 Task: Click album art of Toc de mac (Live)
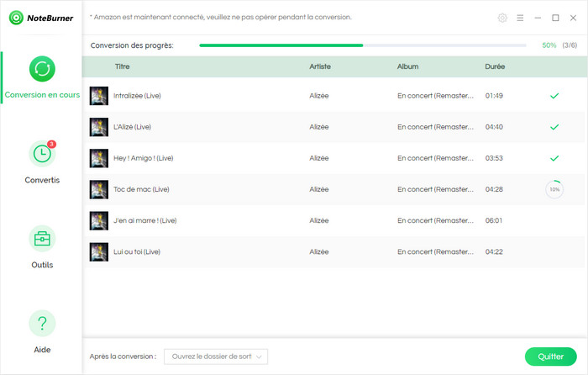[x=99, y=189]
